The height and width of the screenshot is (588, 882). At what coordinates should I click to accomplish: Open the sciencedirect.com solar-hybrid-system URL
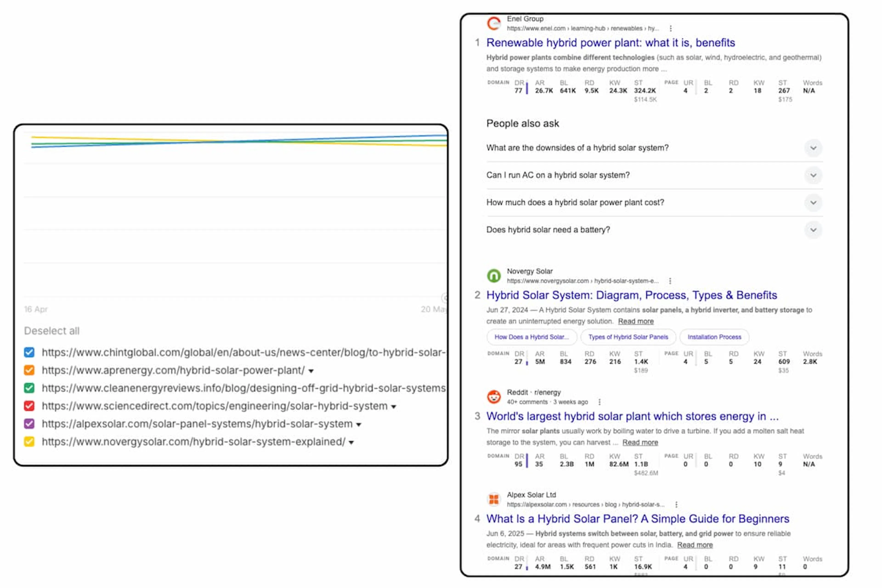click(215, 406)
